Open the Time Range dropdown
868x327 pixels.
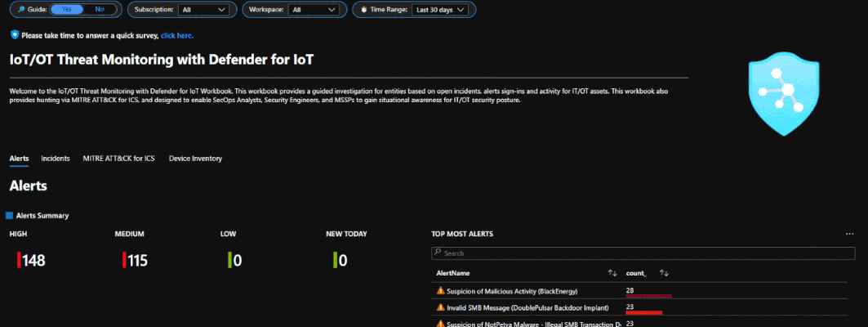click(440, 10)
